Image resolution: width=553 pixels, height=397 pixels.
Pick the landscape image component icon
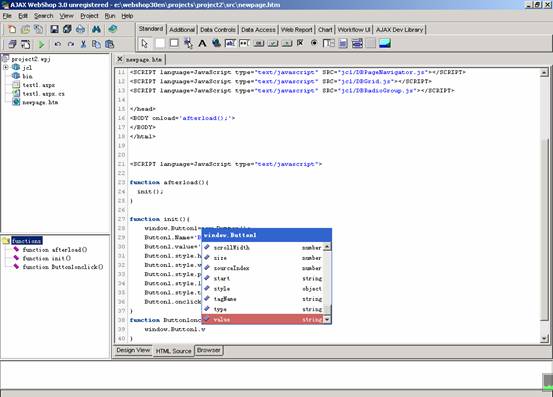(x=385, y=43)
